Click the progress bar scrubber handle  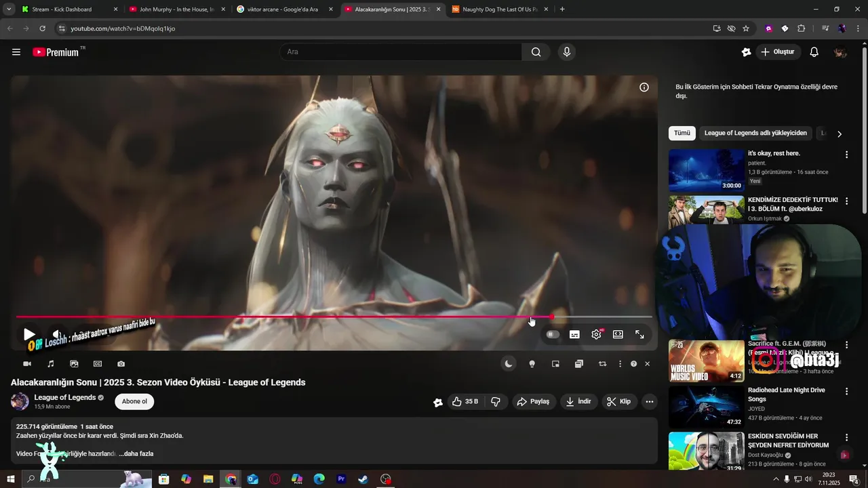tap(551, 317)
